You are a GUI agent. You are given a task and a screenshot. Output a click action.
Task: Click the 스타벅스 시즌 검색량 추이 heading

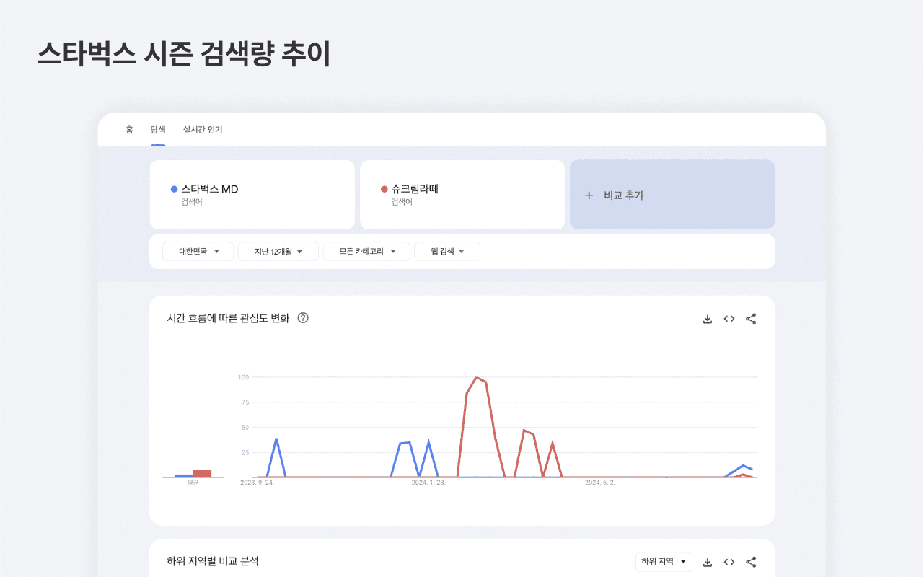(x=184, y=55)
